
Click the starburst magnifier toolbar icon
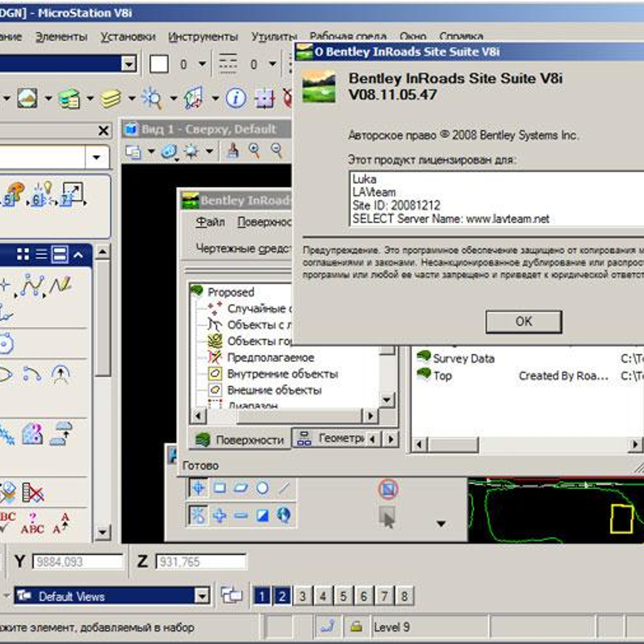click(152, 98)
